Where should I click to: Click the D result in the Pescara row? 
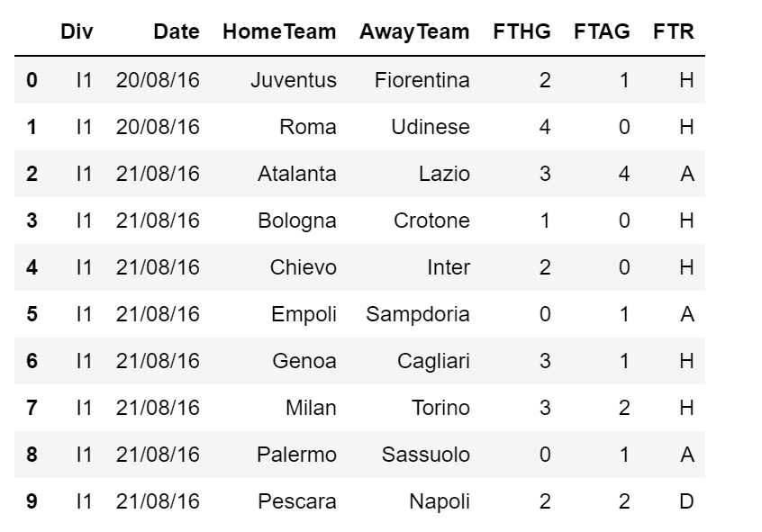tap(686, 501)
